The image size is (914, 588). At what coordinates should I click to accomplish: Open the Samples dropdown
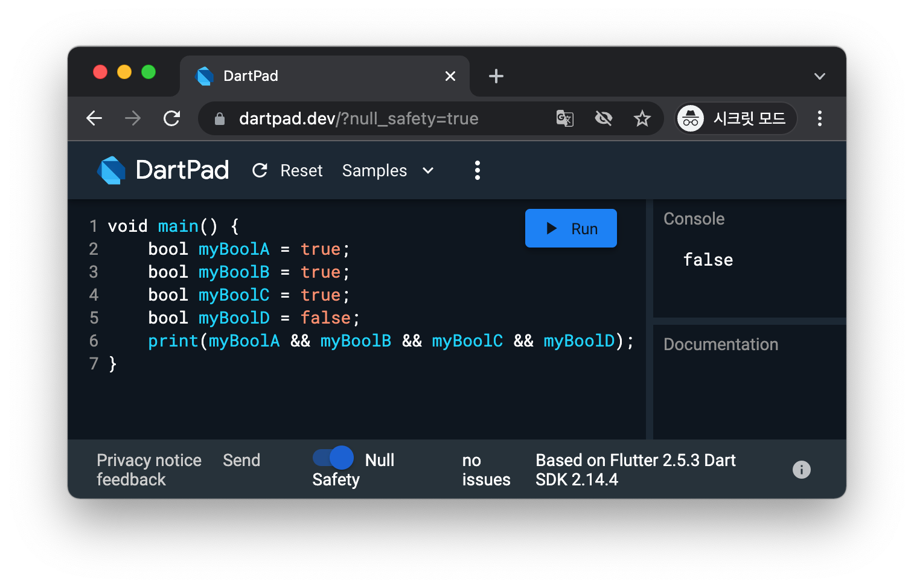(388, 171)
